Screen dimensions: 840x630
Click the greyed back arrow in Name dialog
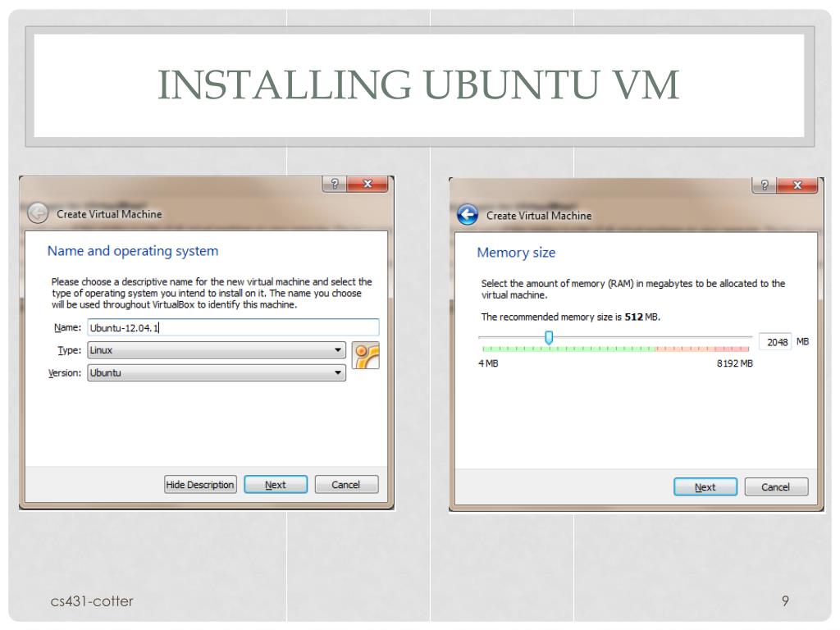(x=38, y=213)
